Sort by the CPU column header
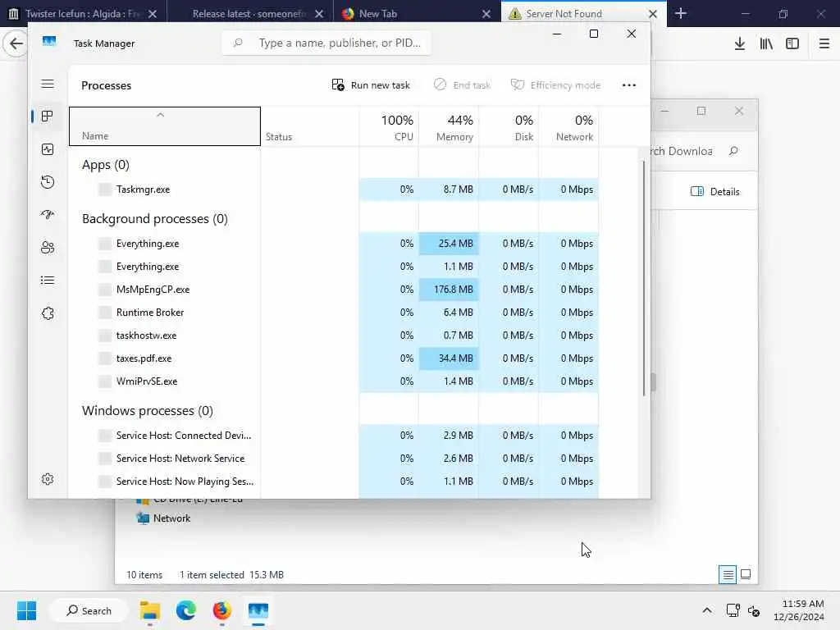 tap(389, 126)
